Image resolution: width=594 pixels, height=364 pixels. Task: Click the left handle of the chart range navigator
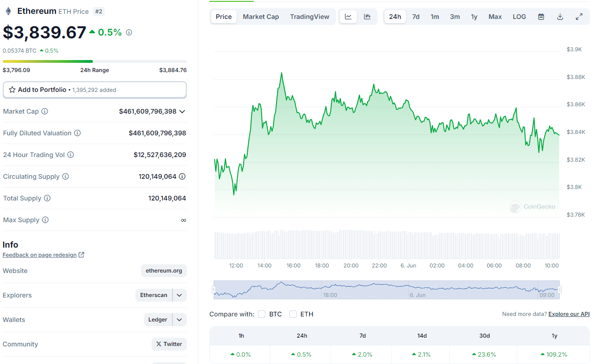[214, 290]
